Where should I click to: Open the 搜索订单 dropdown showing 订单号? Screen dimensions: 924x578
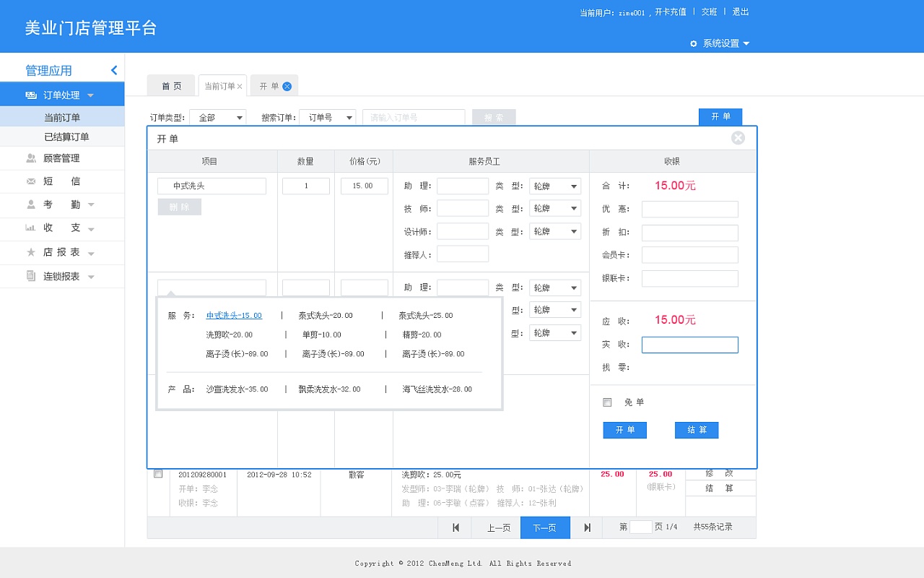(328, 117)
